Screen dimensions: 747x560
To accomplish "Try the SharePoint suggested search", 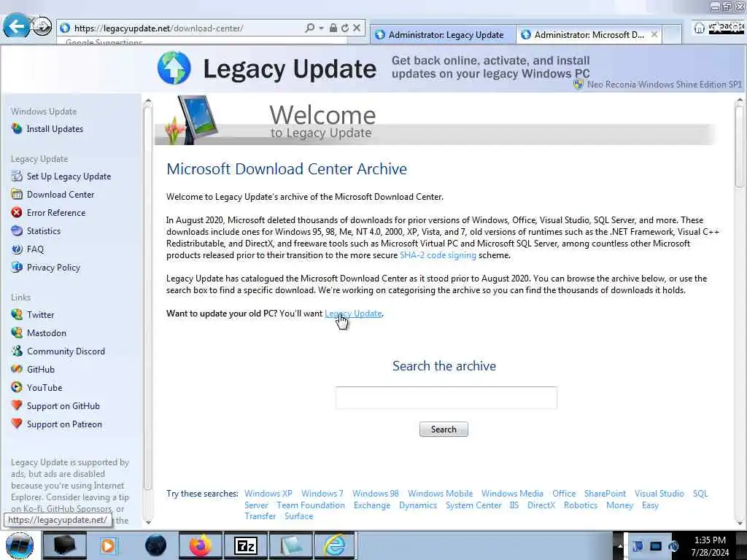I will 605,494.
